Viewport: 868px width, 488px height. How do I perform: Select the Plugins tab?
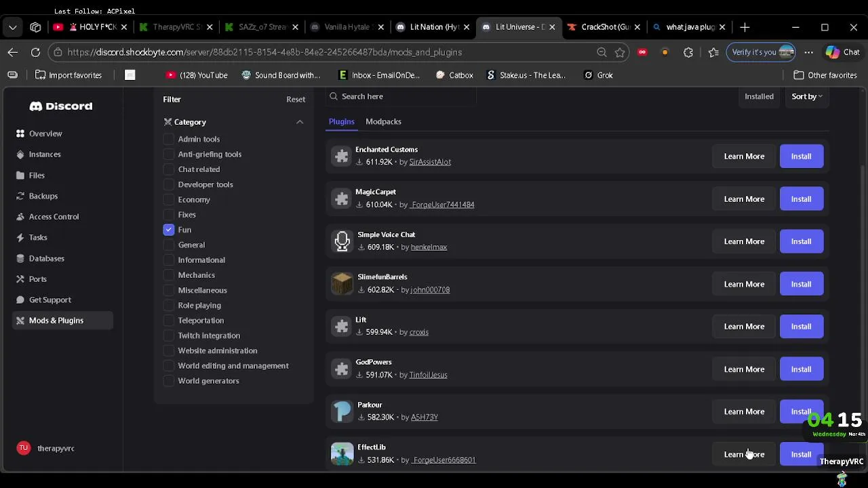click(x=342, y=121)
